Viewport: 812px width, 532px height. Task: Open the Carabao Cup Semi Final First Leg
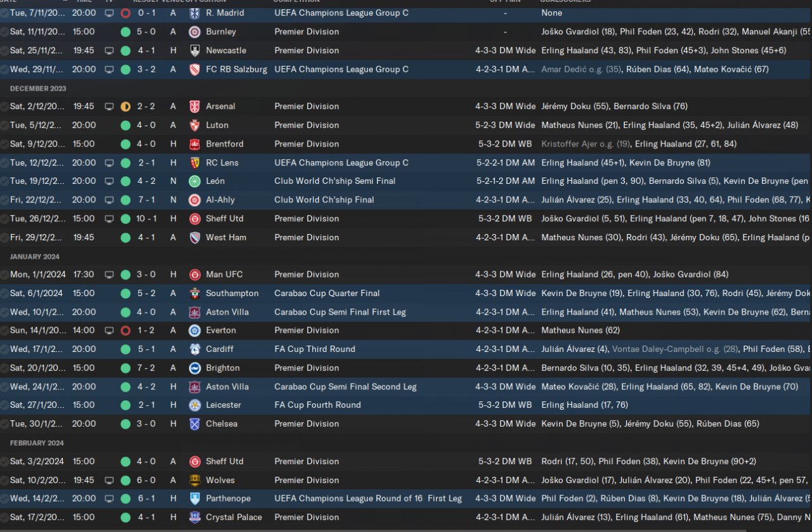click(x=340, y=312)
